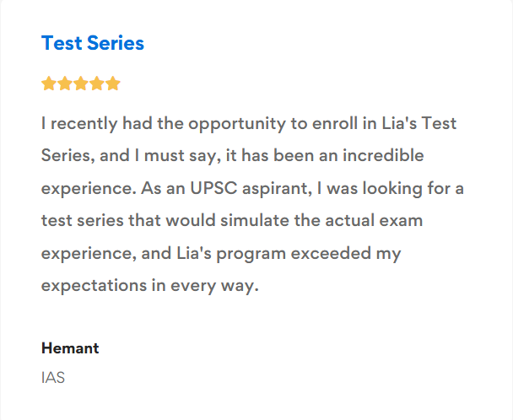
Task: Open the blue "Test Series" heading link
Action: (93, 43)
